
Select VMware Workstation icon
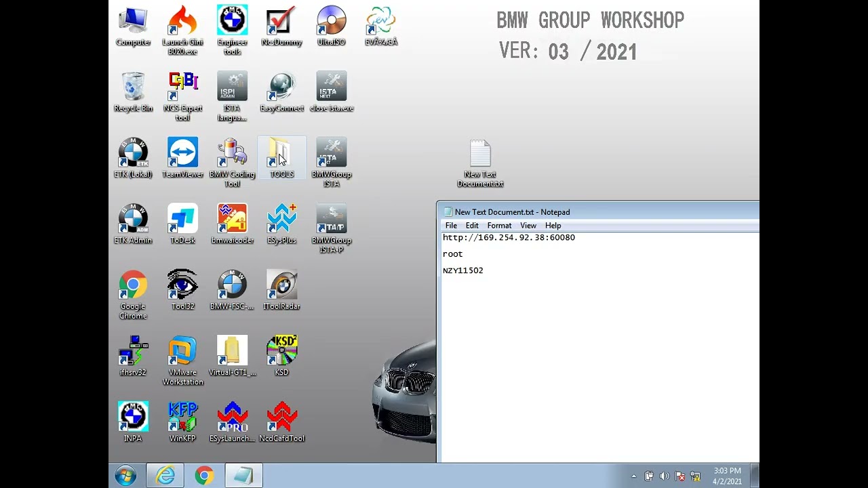click(x=182, y=361)
